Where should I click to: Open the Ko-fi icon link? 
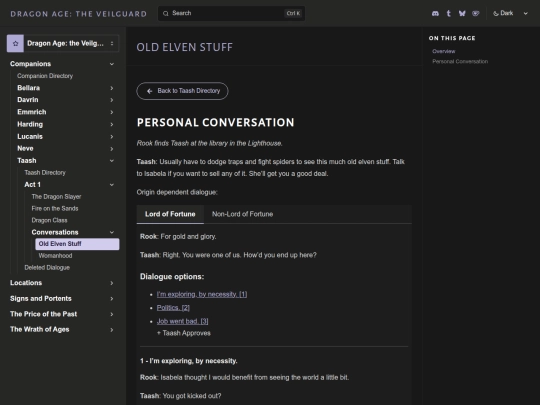click(476, 13)
